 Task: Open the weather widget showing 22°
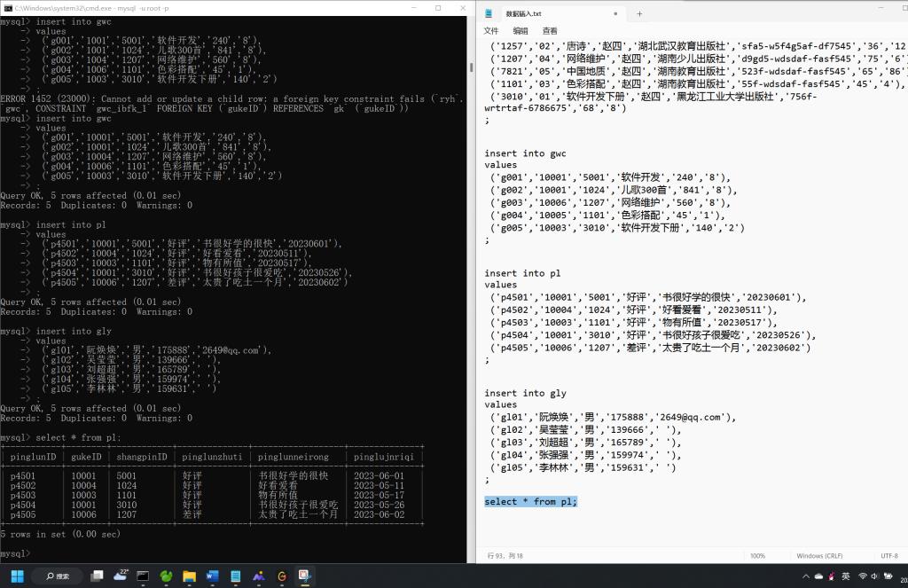(121, 576)
